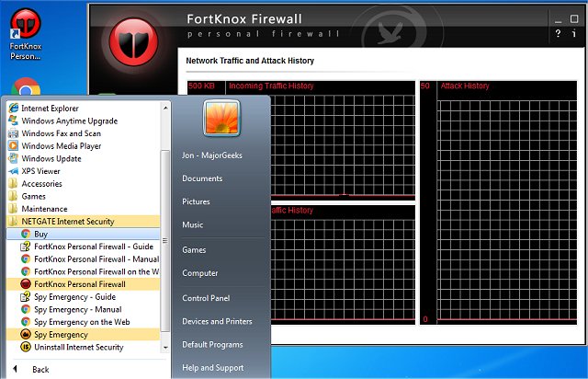The width and height of the screenshot is (588, 379).
Task: Click Spy Emergency - Manual icon
Action: pos(26,309)
